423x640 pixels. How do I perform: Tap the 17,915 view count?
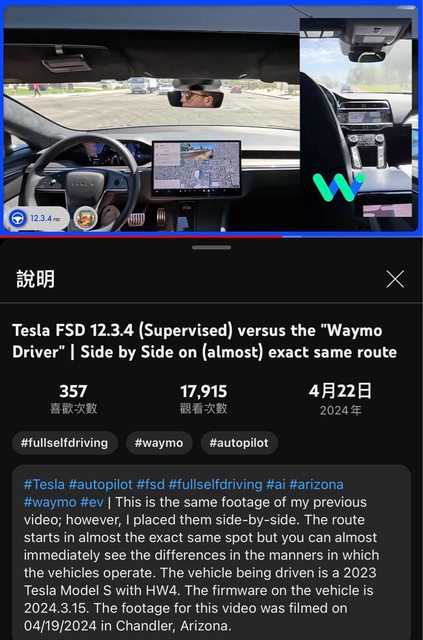pos(203,391)
